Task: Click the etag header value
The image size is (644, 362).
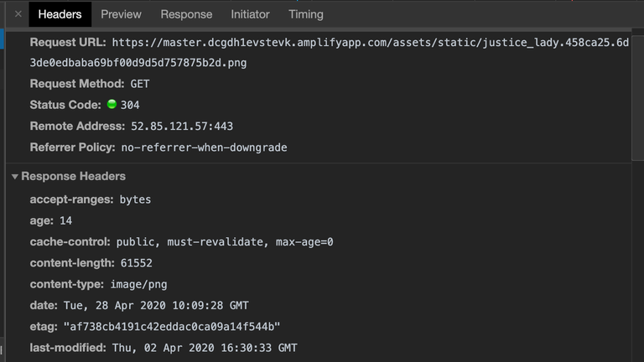Action: 171,326
